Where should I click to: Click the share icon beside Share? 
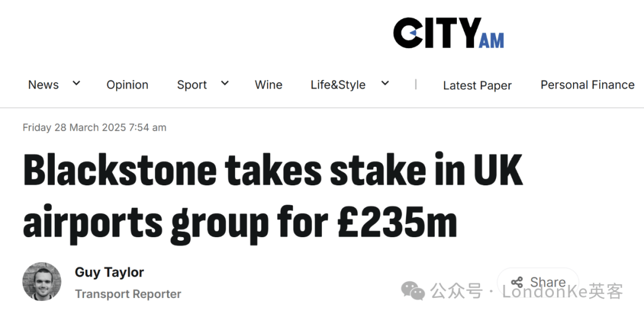pos(516,282)
